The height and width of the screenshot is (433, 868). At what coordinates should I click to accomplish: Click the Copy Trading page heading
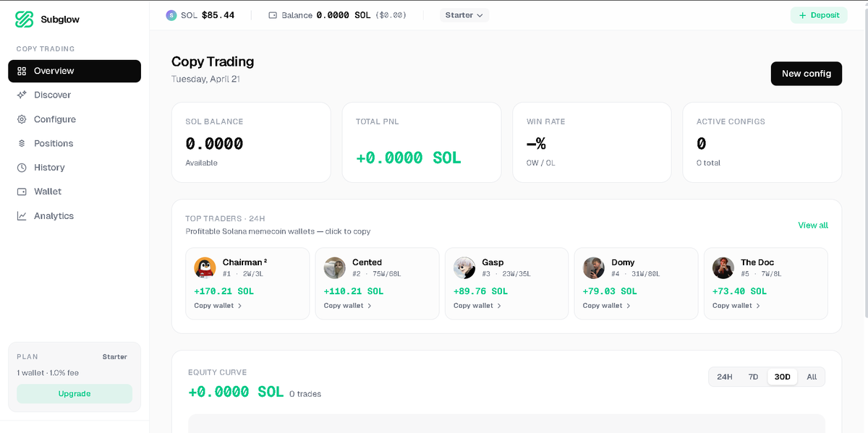[213, 61]
